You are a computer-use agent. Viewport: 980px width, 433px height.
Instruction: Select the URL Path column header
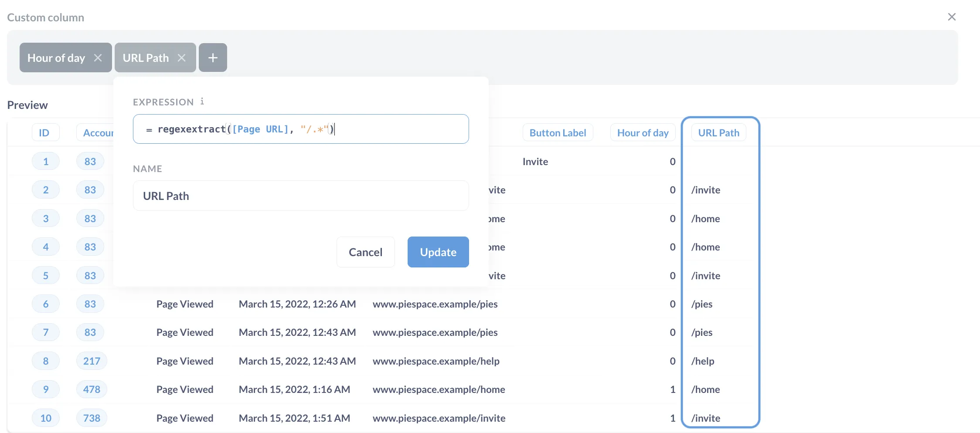(x=718, y=132)
